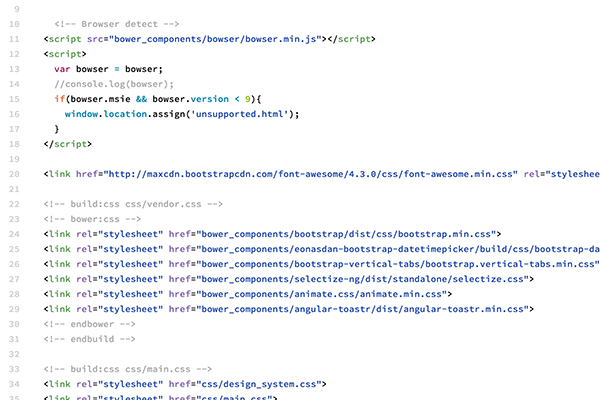Click the selectize.css href path
Viewport: 600px width, 400px height.
pyautogui.click(x=362, y=279)
